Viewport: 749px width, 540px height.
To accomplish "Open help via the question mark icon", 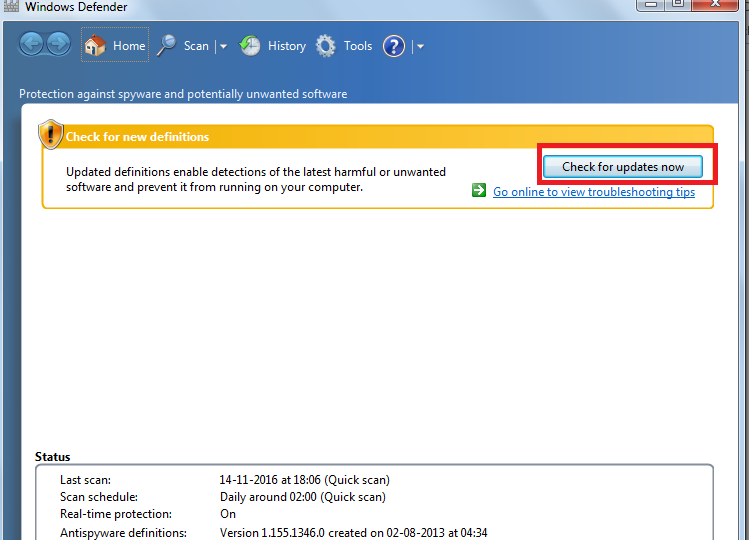I will click(x=394, y=46).
